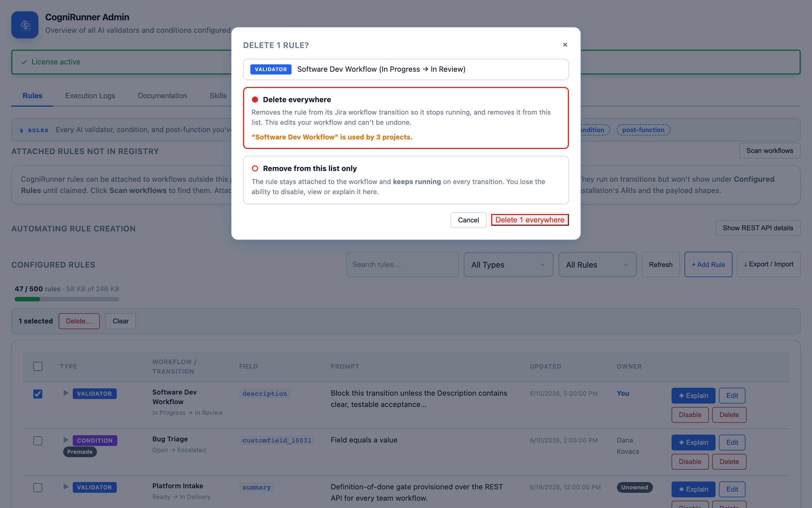Explain the Bug Triage rule

[693, 443]
